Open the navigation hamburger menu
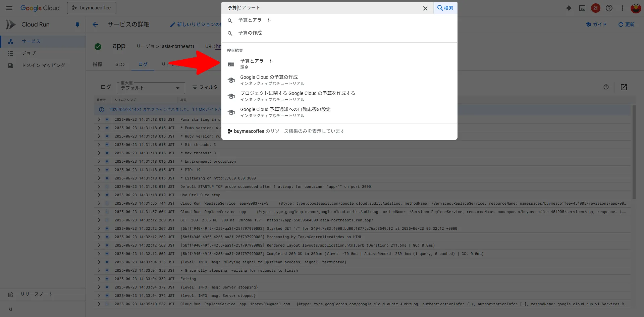 (x=9, y=8)
